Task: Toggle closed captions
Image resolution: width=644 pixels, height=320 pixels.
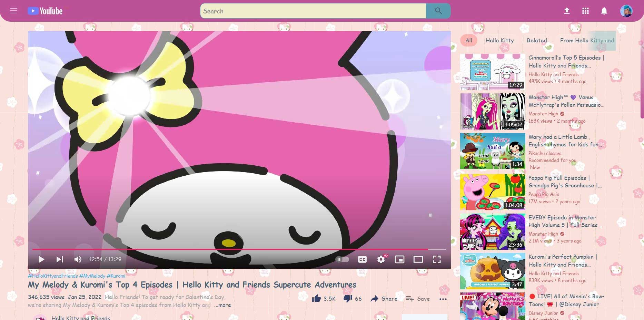Action: coord(362,259)
